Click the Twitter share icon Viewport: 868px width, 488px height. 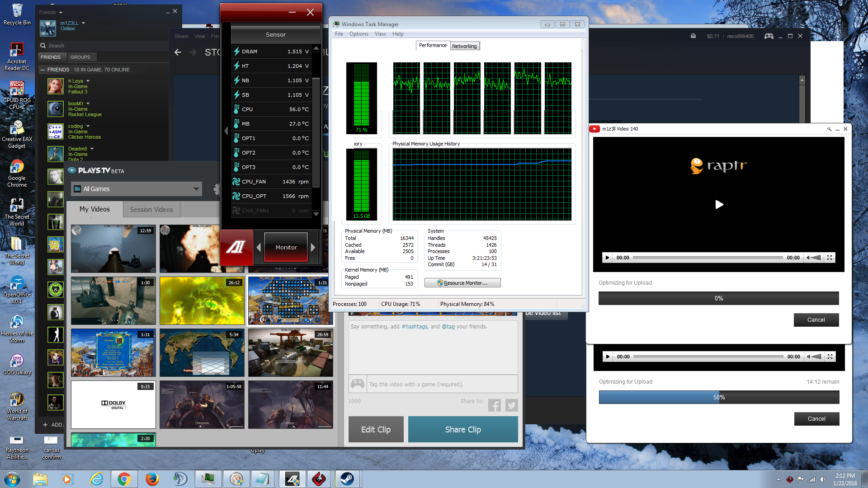click(x=511, y=405)
